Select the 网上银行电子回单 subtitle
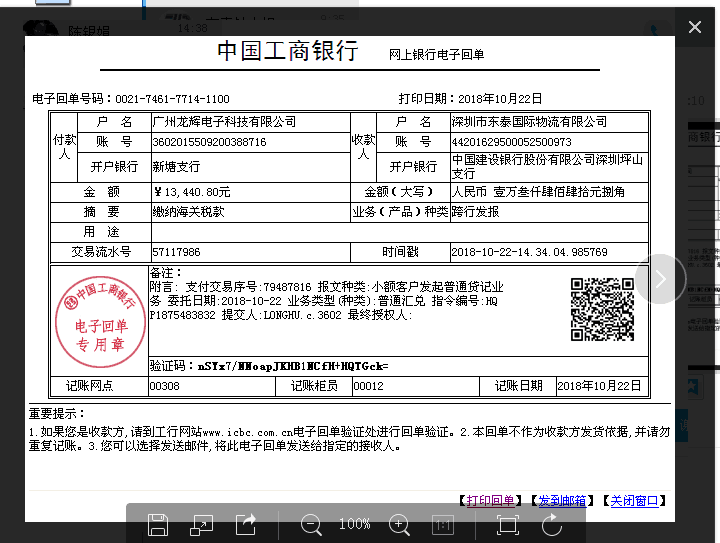This screenshot has width=720, height=543. [436, 55]
